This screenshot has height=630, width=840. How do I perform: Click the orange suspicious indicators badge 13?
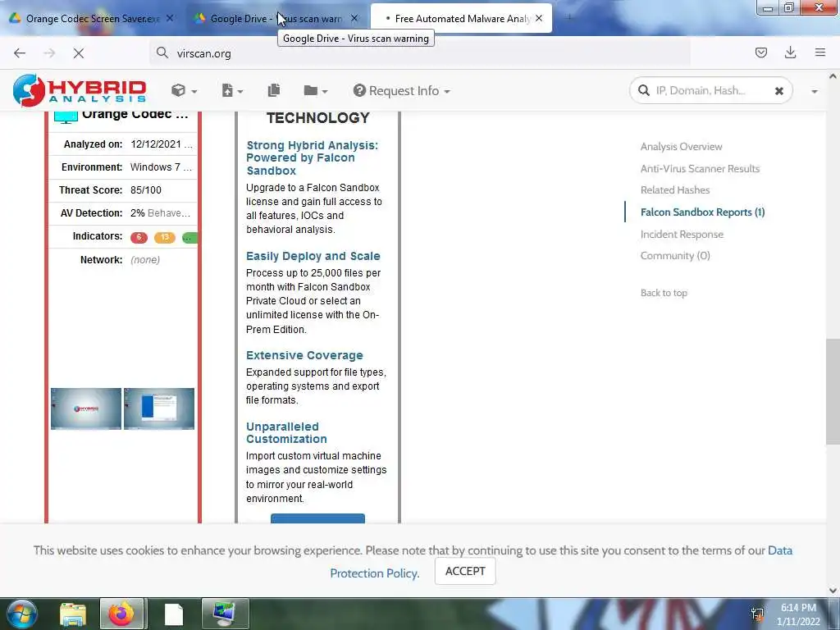(164, 237)
